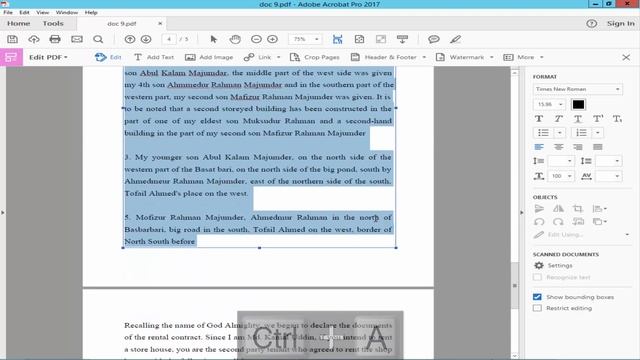Expand Header & Footer dropdown
The height and width of the screenshot is (360, 640).
(x=424, y=57)
